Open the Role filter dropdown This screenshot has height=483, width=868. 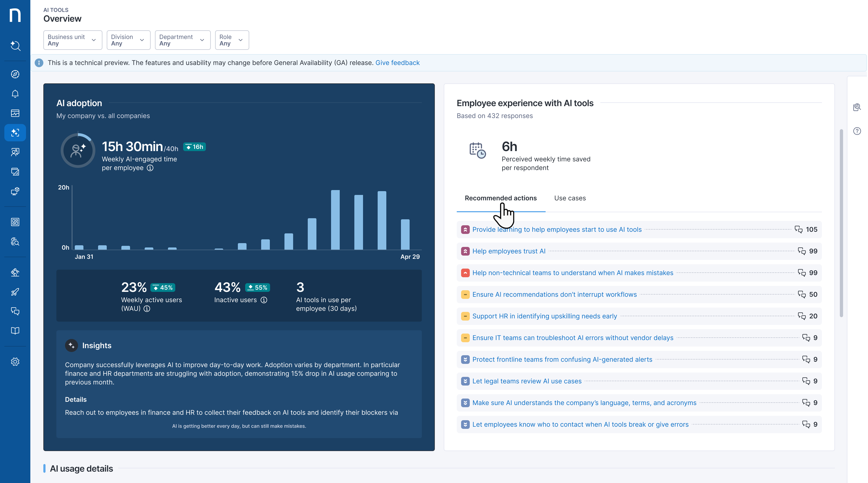pos(231,40)
